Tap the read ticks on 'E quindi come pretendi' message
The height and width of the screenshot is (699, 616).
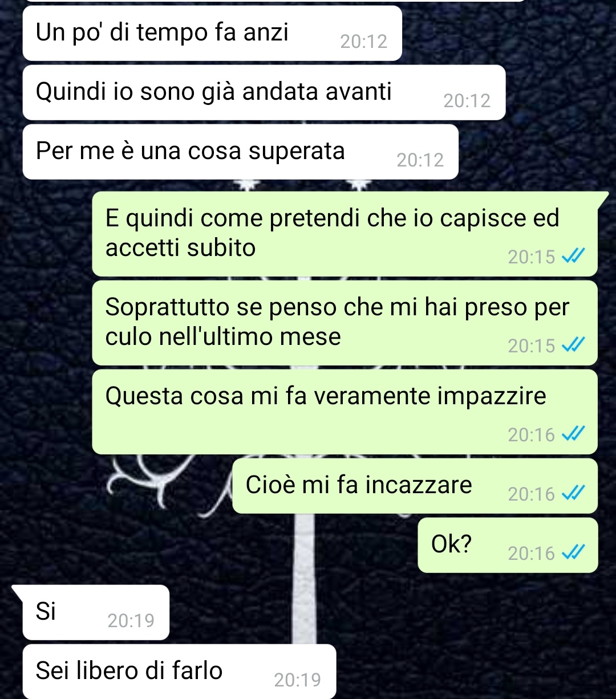(573, 257)
